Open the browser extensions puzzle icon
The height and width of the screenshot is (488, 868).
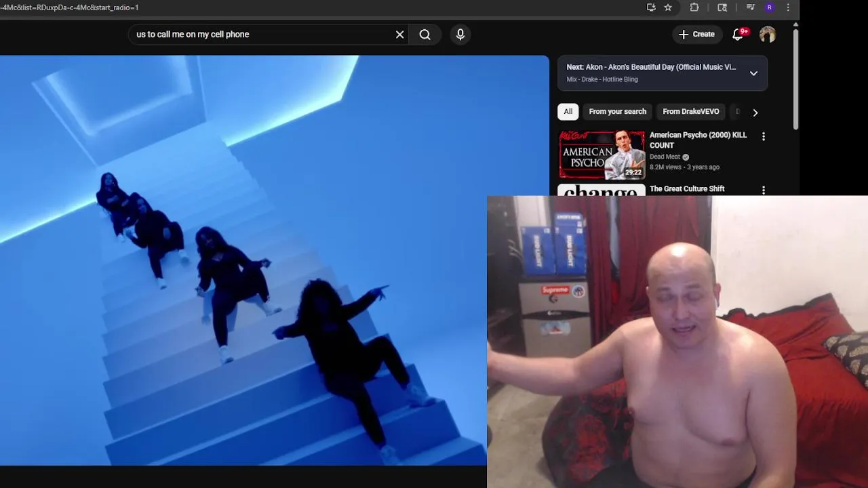click(x=694, y=7)
